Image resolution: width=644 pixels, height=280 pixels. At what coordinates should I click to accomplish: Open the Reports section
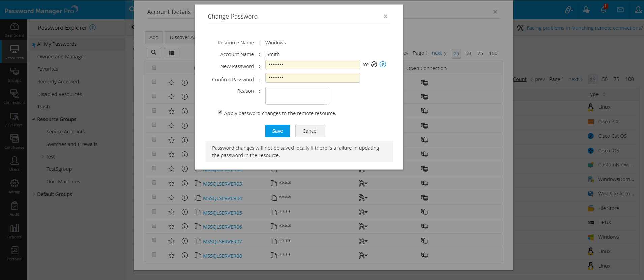[x=14, y=231]
